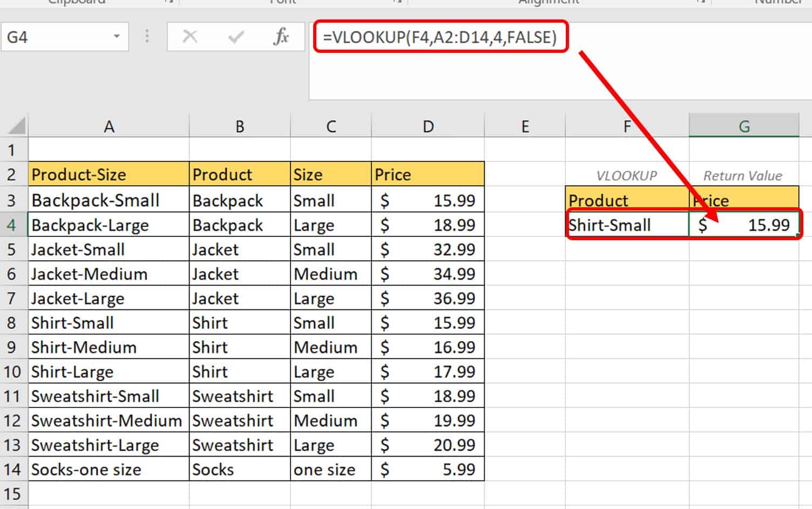Click cell G4 showing 15.99 result
The image size is (812, 509).
pyautogui.click(x=743, y=225)
